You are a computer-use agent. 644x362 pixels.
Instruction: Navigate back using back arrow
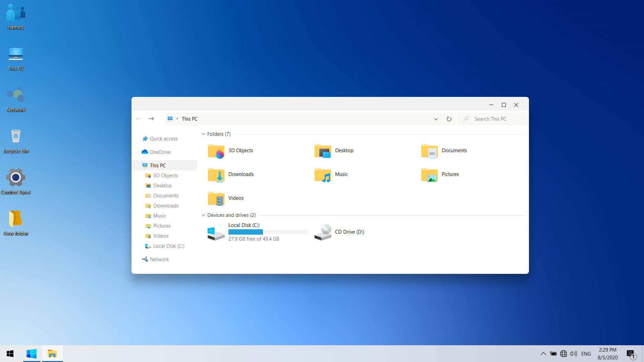click(x=139, y=118)
